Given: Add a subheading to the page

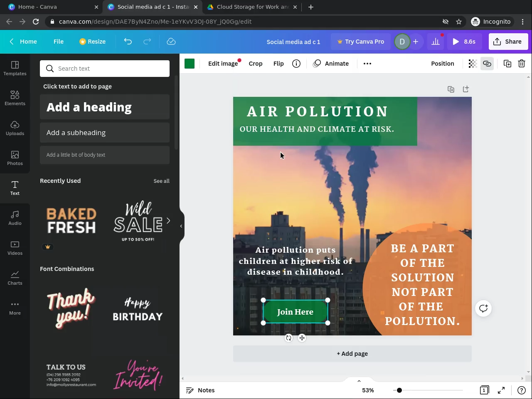Looking at the screenshot, I should [x=105, y=133].
